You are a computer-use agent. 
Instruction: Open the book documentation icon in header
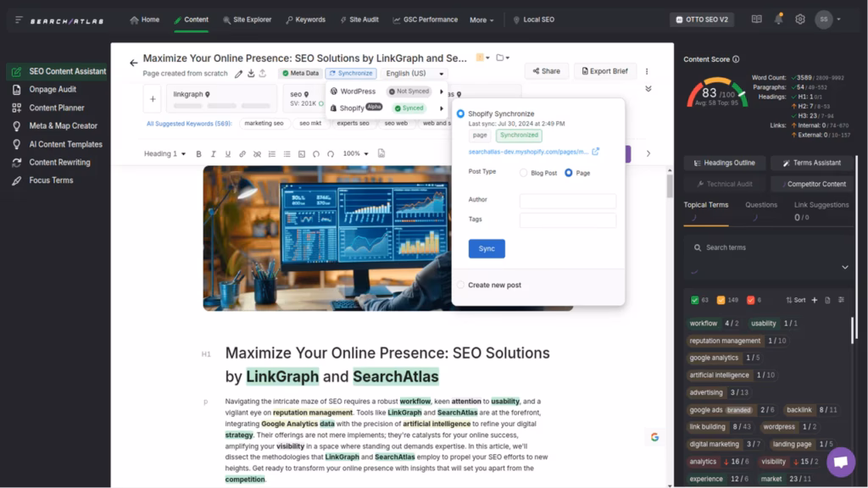coord(756,19)
